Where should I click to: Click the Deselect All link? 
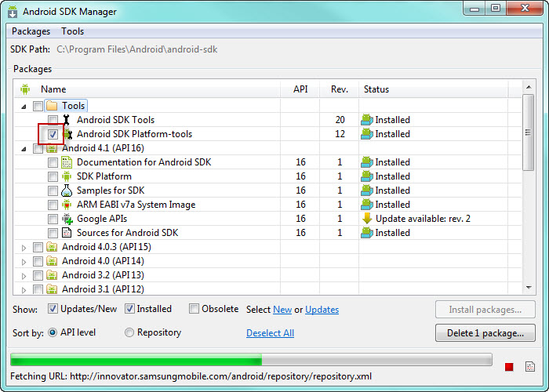tap(270, 333)
